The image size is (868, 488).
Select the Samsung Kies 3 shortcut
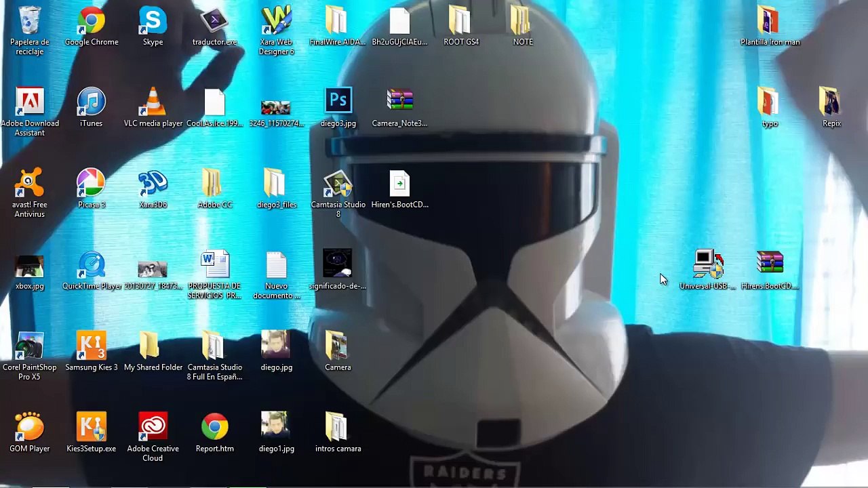click(x=92, y=346)
